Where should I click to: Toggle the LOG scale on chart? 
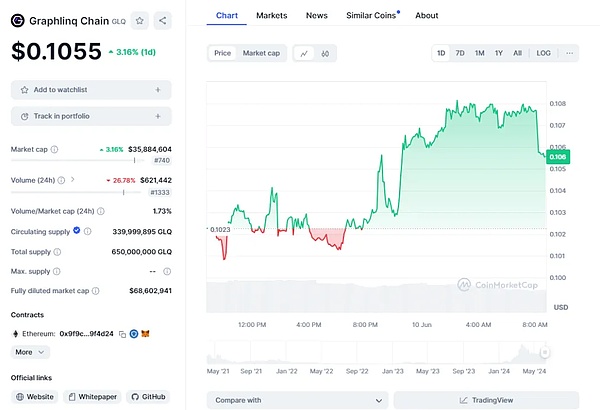pos(543,53)
